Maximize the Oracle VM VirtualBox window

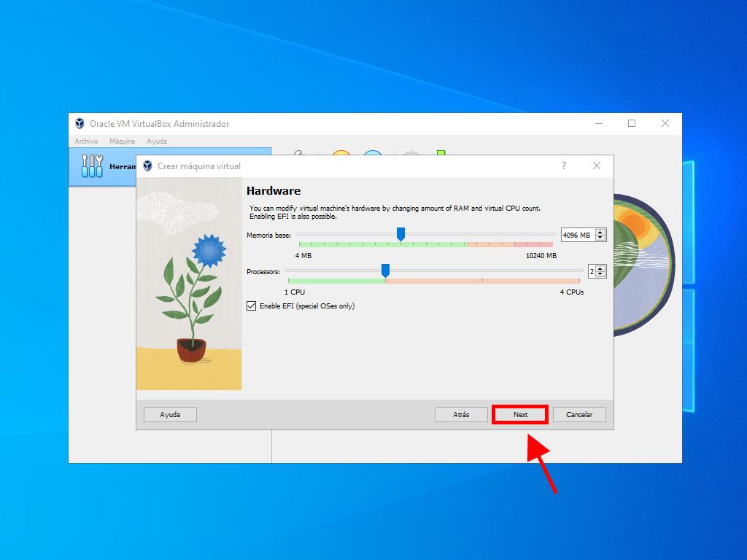click(x=632, y=124)
